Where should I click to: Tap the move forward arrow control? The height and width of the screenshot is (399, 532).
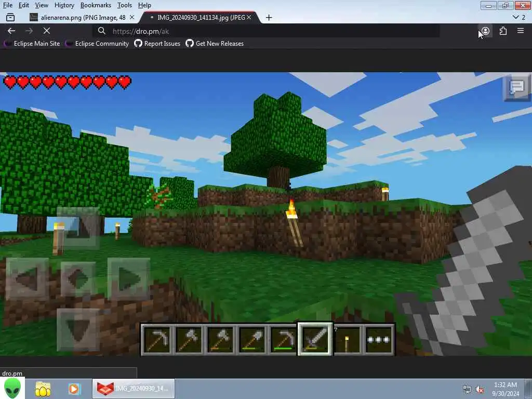coord(78,228)
